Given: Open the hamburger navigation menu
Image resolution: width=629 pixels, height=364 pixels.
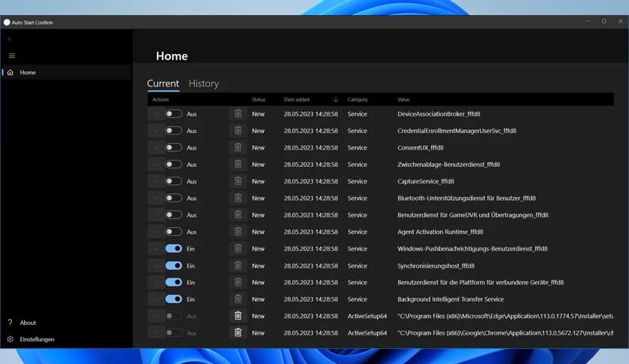Looking at the screenshot, I should (x=11, y=56).
